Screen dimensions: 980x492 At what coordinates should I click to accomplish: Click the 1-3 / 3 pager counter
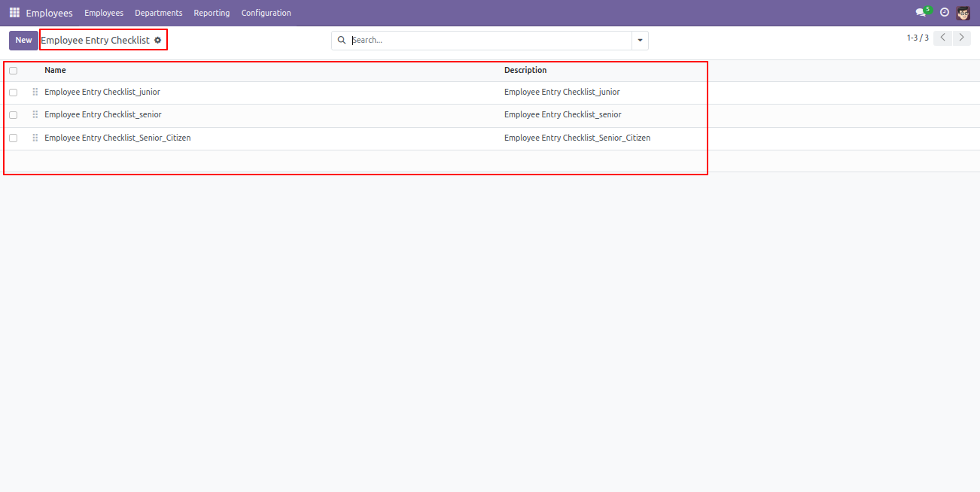918,38
